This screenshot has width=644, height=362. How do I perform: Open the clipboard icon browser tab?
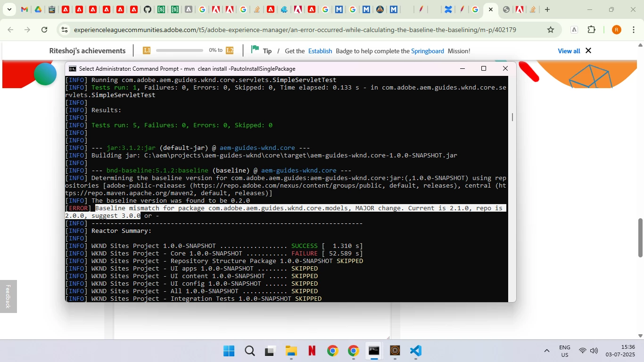(x=52, y=9)
